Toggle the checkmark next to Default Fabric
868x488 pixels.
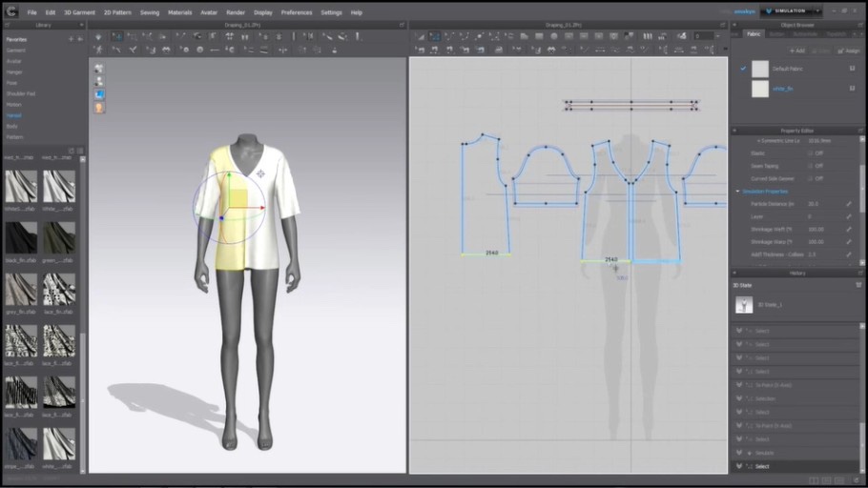pos(742,68)
